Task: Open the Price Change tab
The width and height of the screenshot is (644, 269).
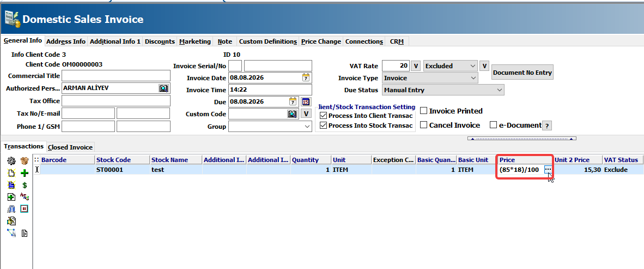Action: point(321,41)
